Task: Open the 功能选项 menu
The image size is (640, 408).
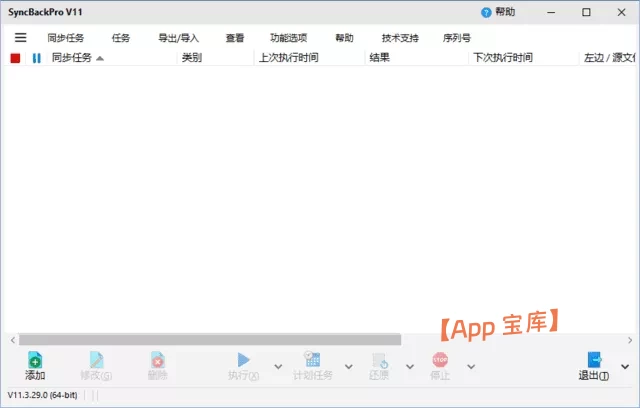Action: coord(289,38)
